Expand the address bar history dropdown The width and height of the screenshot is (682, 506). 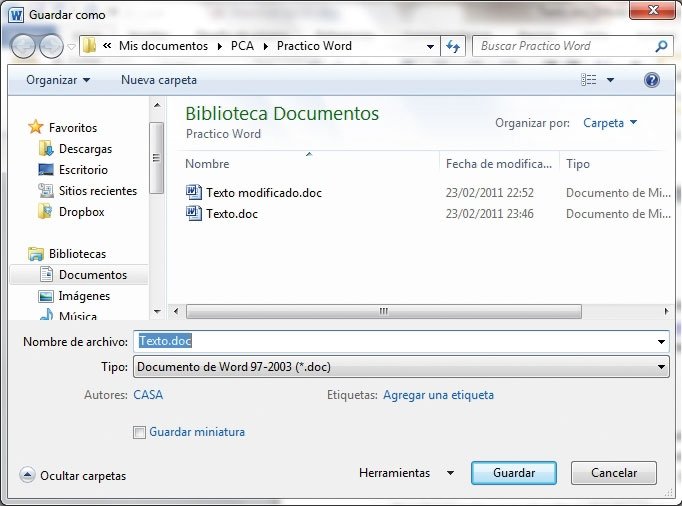(430, 46)
